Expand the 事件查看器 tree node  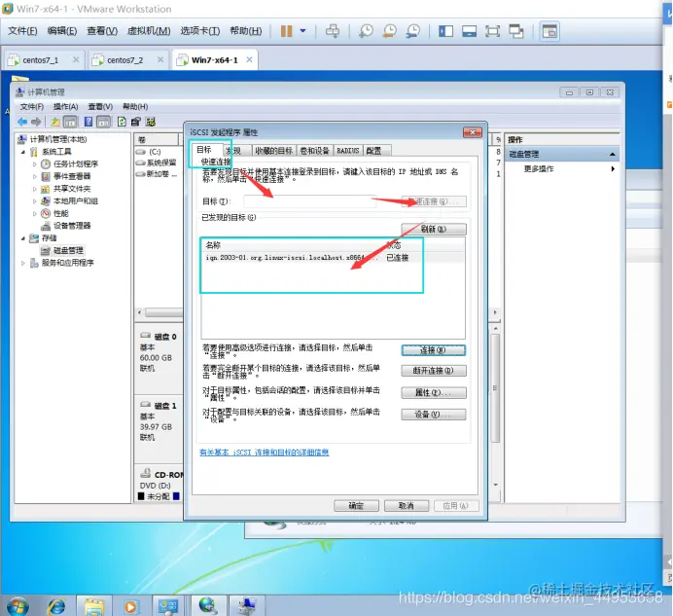[x=34, y=176]
